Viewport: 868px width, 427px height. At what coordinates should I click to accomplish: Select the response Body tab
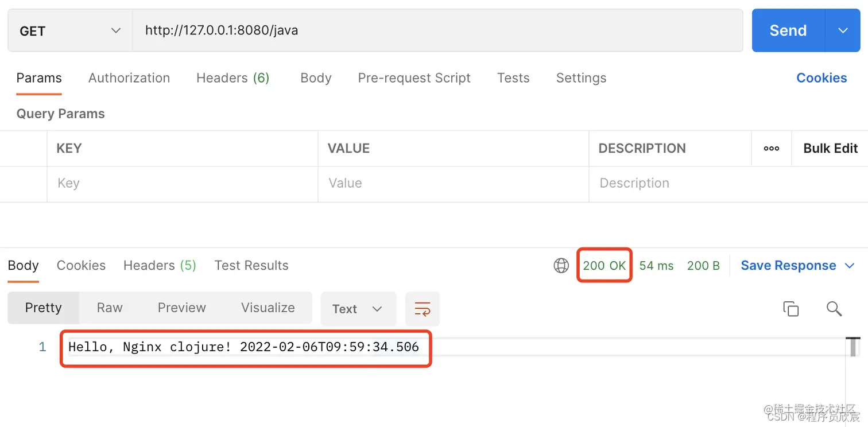tap(23, 265)
